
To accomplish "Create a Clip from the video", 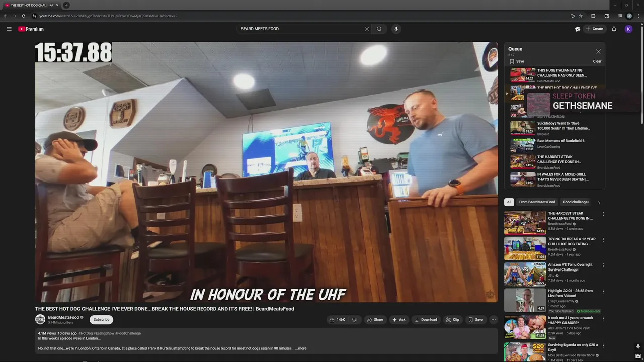I will [452, 319].
